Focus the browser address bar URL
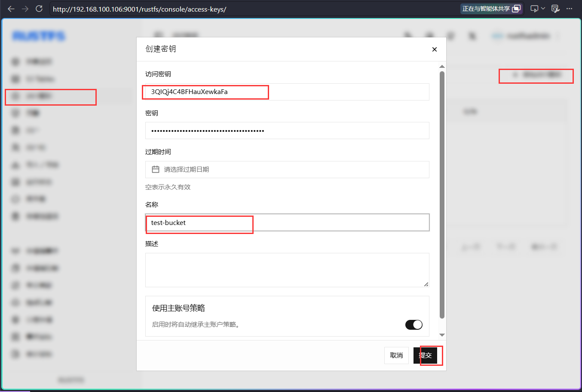582x392 pixels. pyautogui.click(x=140, y=9)
